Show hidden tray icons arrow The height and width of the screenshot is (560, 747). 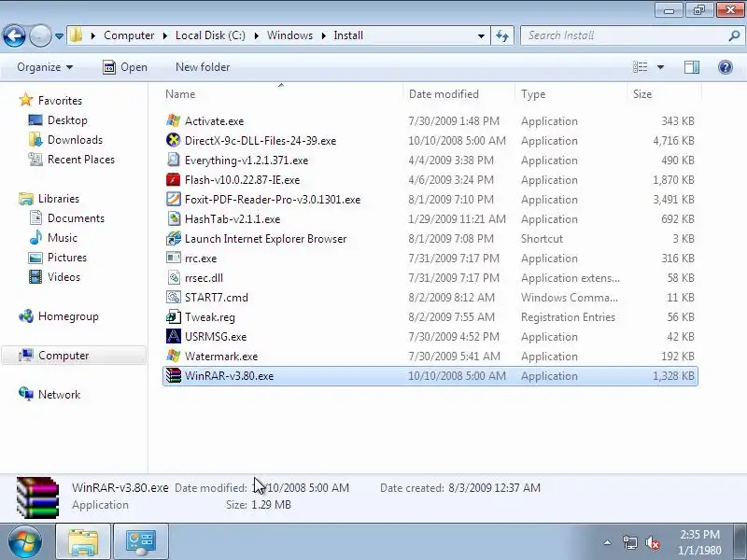pyautogui.click(x=608, y=542)
